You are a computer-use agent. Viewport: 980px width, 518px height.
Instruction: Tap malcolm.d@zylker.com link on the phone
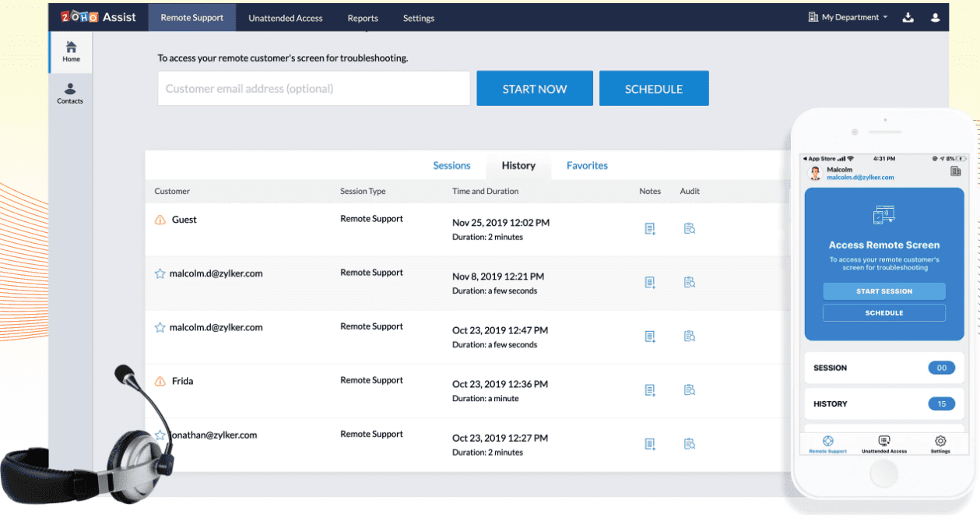(860, 178)
